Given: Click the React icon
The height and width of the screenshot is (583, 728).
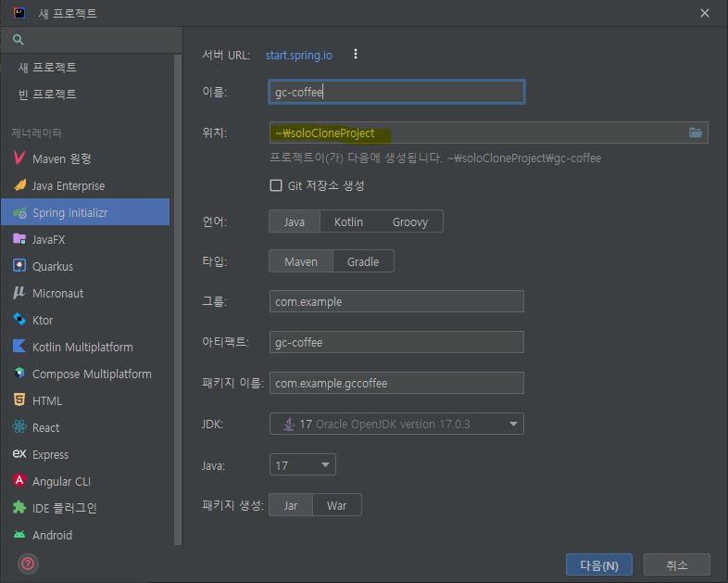Looking at the screenshot, I should (x=19, y=427).
